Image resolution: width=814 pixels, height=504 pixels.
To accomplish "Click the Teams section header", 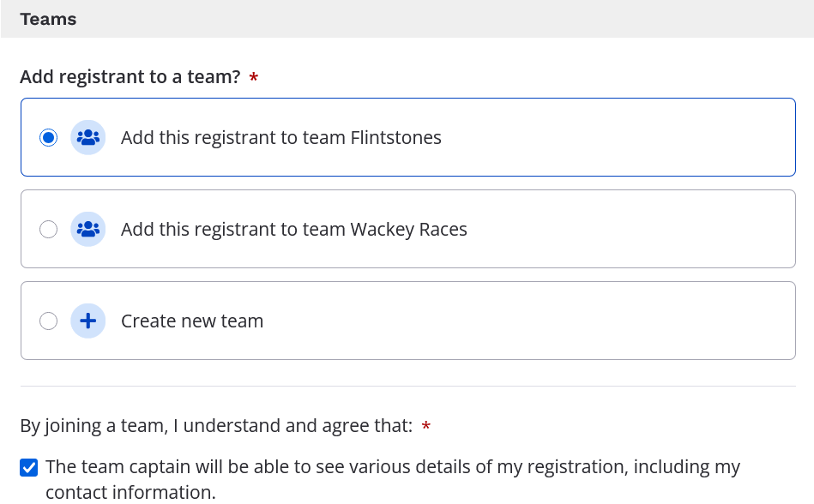I will pyautogui.click(x=48, y=19).
